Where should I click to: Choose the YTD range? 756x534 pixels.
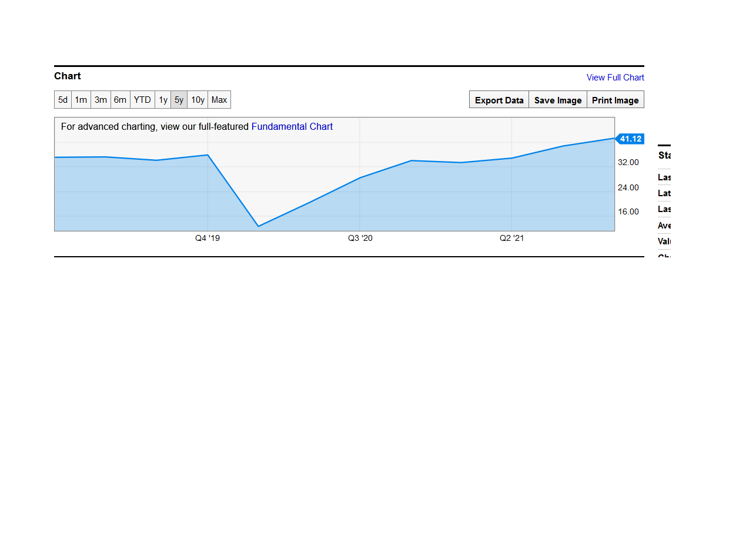point(142,100)
